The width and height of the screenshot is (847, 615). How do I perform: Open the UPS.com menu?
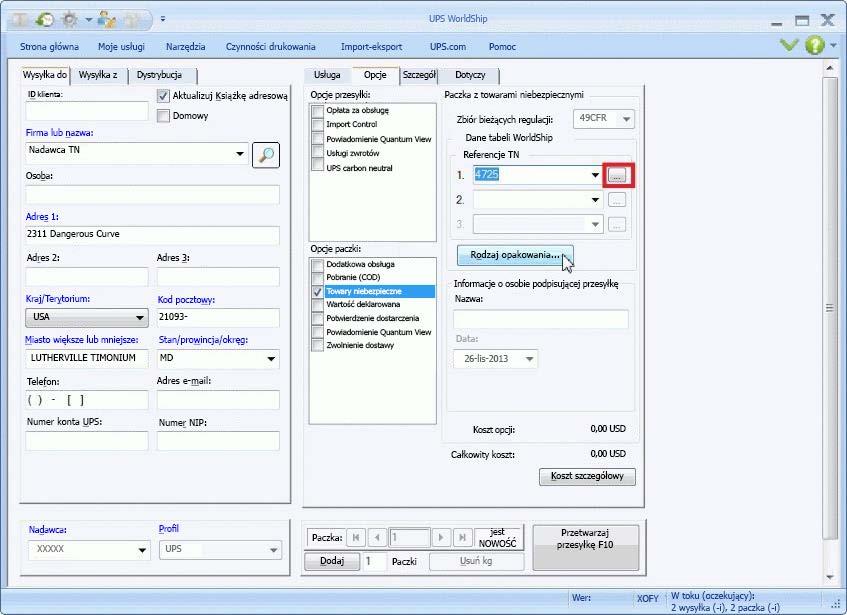(448, 47)
